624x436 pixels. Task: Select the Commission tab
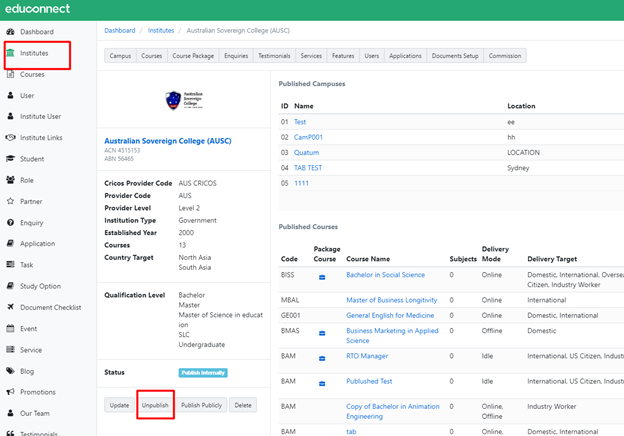(505, 56)
